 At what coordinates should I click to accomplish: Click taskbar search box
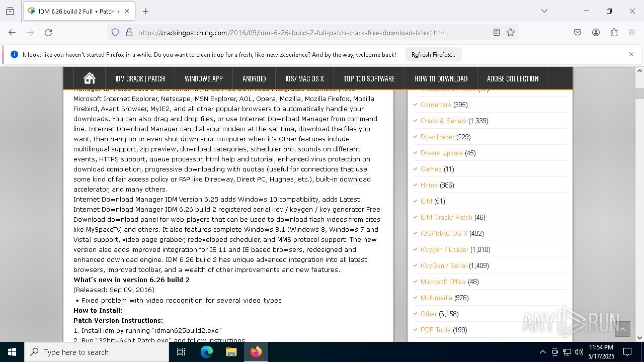97,352
